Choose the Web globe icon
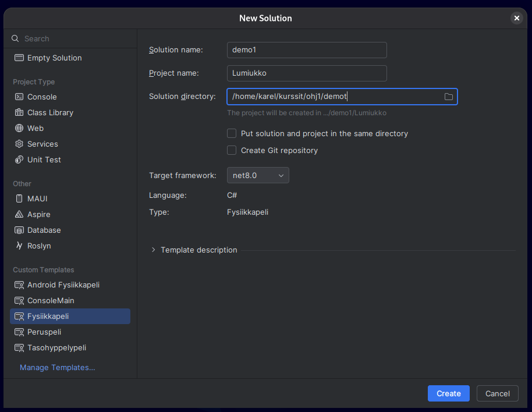The height and width of the screenshot is (412, 532). [19, 128]
